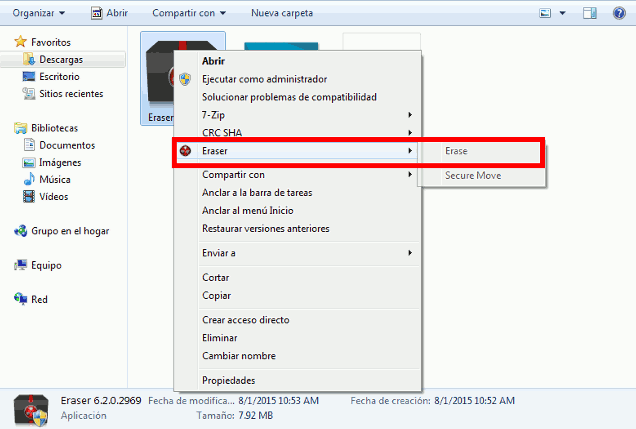Click the Grupo en el hogar icon
This screenshot has height=429, width=636.
[x=20, y=231]
